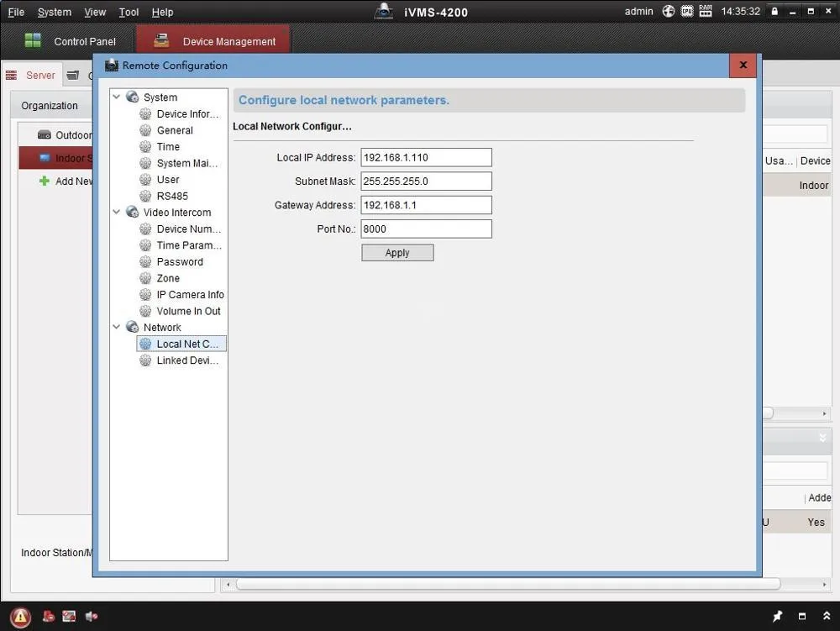The width and height of the screenshot is (840, 631).
Task: Select the Server tab
Action: click(x=32, y=75)
